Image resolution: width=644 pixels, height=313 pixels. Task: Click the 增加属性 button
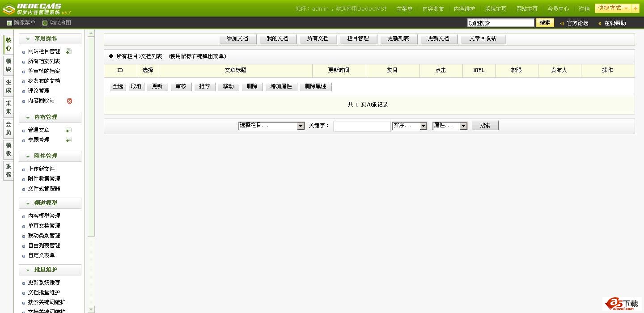[x=281, y=87]
